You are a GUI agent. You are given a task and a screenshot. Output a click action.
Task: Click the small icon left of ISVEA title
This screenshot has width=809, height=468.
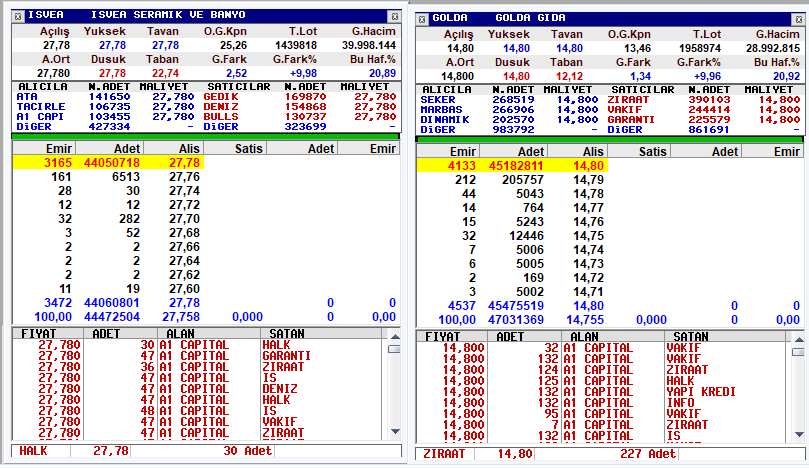click(18, 16)
